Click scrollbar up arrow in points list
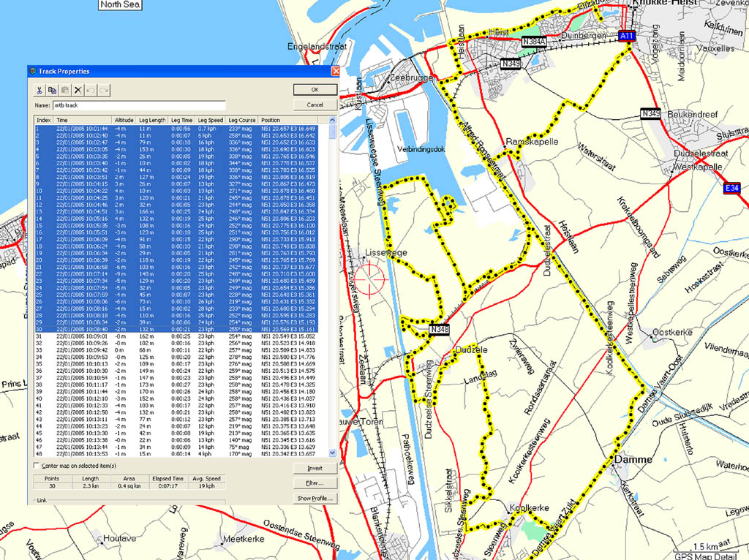 [333, 121]
